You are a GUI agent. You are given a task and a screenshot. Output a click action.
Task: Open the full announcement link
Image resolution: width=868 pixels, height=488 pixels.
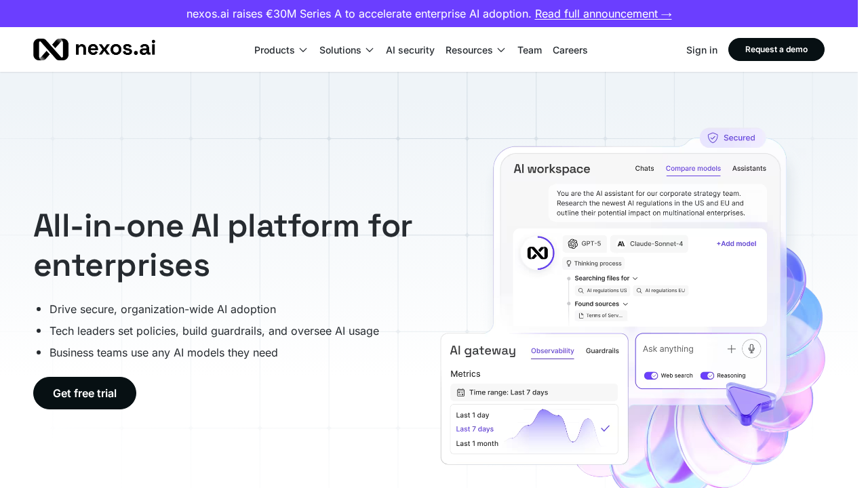[x=603, y=14]
